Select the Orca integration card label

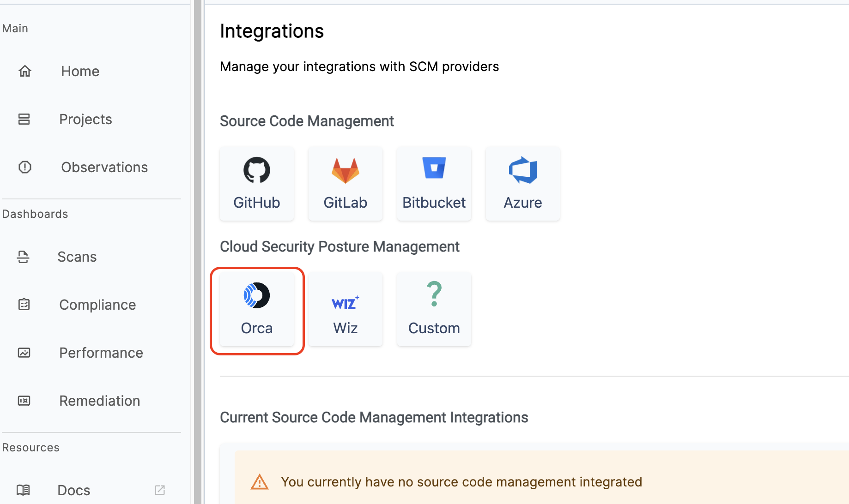tap(257, 328)
